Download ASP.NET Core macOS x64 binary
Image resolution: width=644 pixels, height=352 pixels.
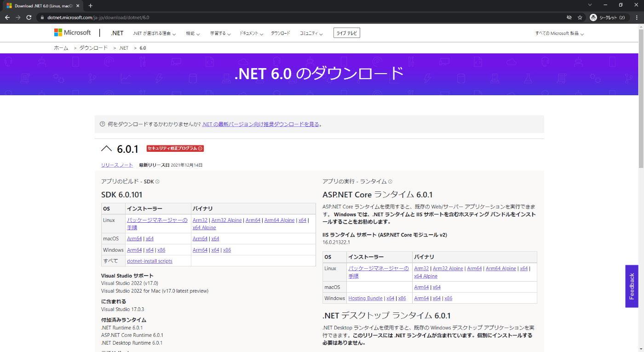(x=437, y=288)
